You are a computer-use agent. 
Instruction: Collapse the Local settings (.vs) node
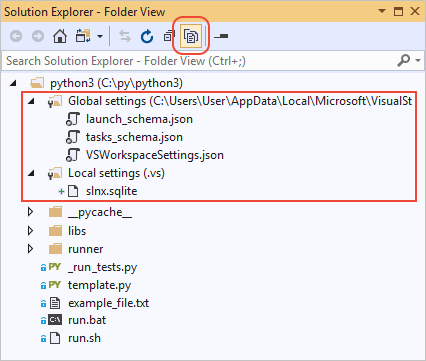[x=31, y=173]
